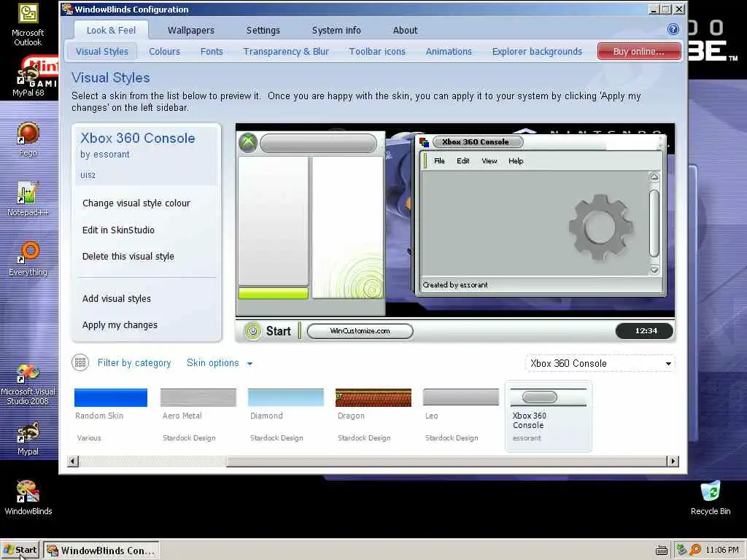Click the taskbar clock showing 11:06 PM
Image resolution: width=747 pixels, height=560 pixels.
tap(721, 550)
